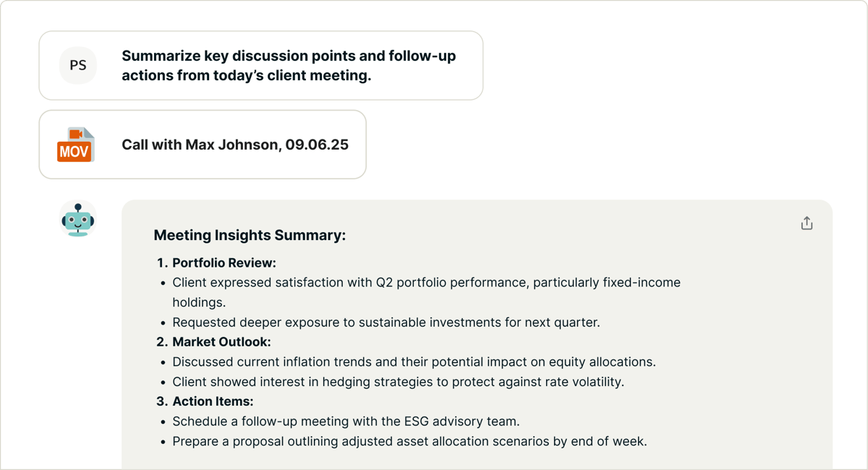Screen dimensions: 868x470
Task: Click the inflation trends bullet line
Action: [414, 362]
